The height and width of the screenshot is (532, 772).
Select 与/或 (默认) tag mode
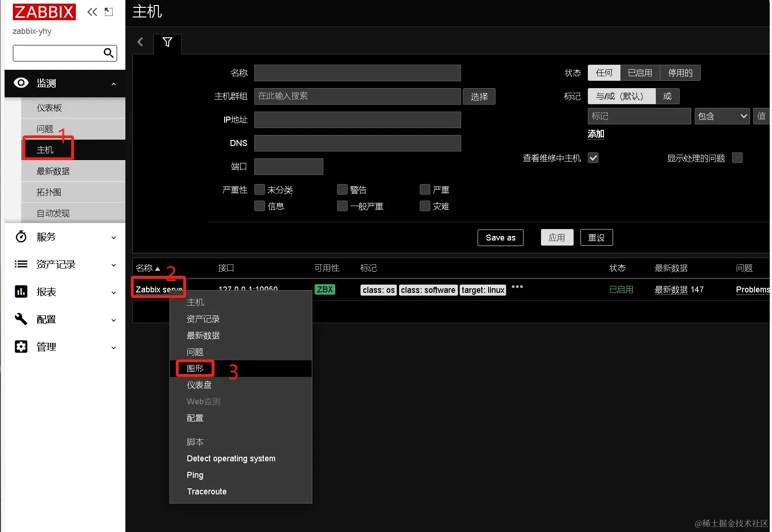621,96
